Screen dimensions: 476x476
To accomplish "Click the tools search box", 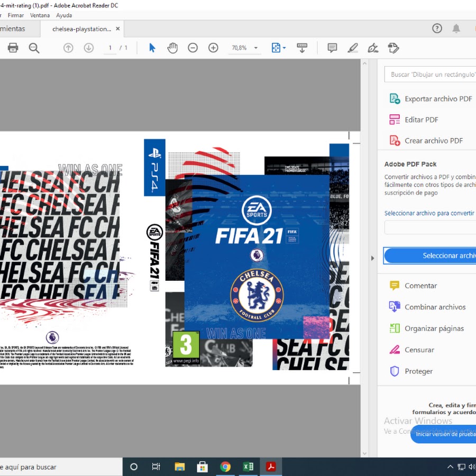I will pos(430,75).
